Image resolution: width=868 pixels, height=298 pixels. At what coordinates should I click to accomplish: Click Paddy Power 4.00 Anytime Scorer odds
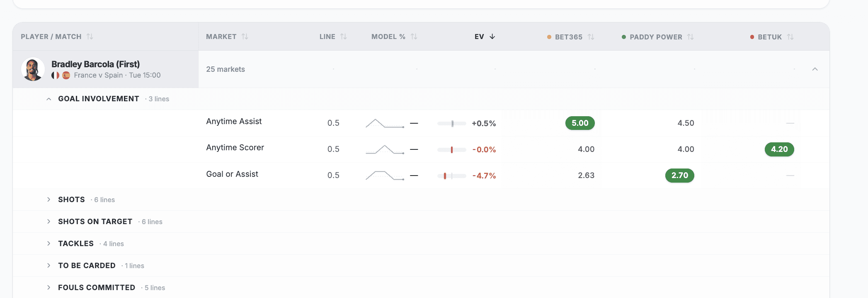point(686,149)
